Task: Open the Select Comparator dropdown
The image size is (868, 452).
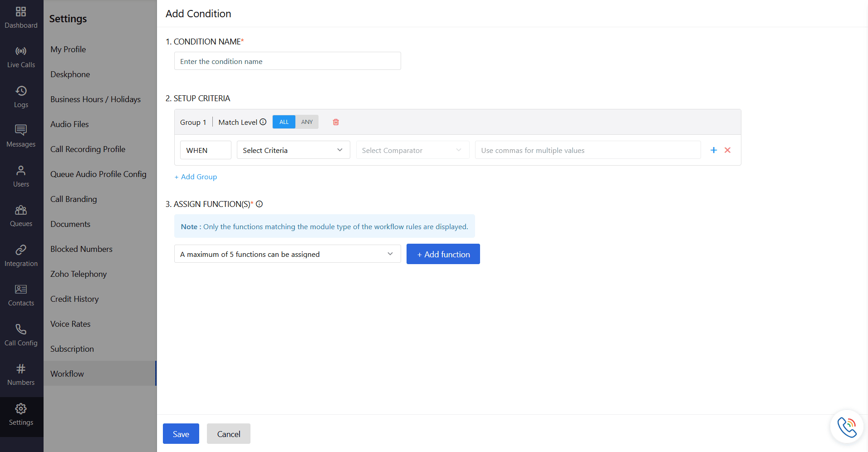Action: (x=412, y=150)
